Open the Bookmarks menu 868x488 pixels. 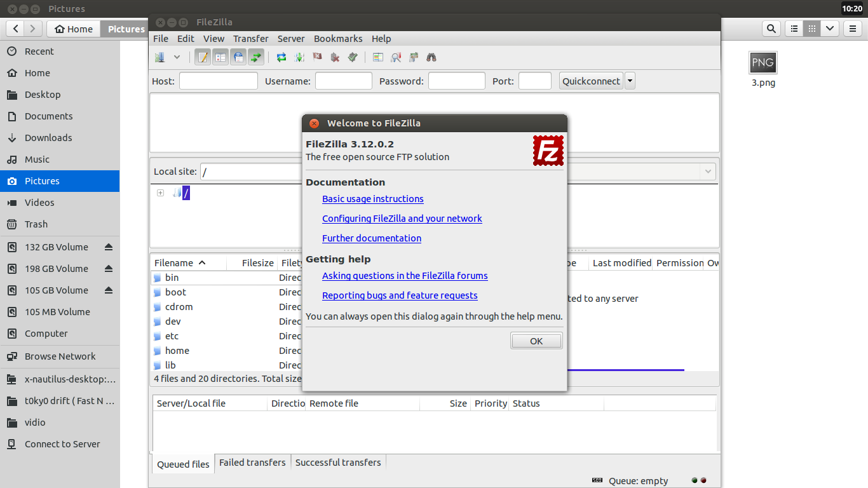pos(338,39)
